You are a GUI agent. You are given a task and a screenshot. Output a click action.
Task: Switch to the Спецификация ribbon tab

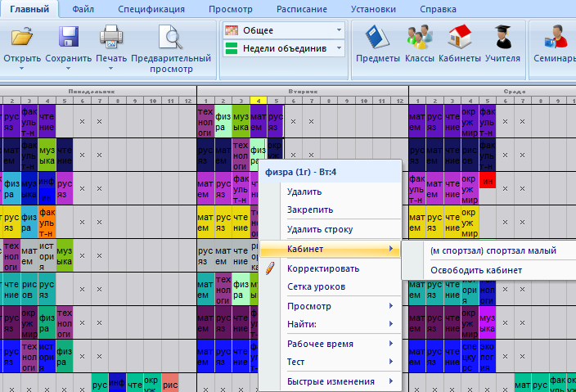[151, 9]
